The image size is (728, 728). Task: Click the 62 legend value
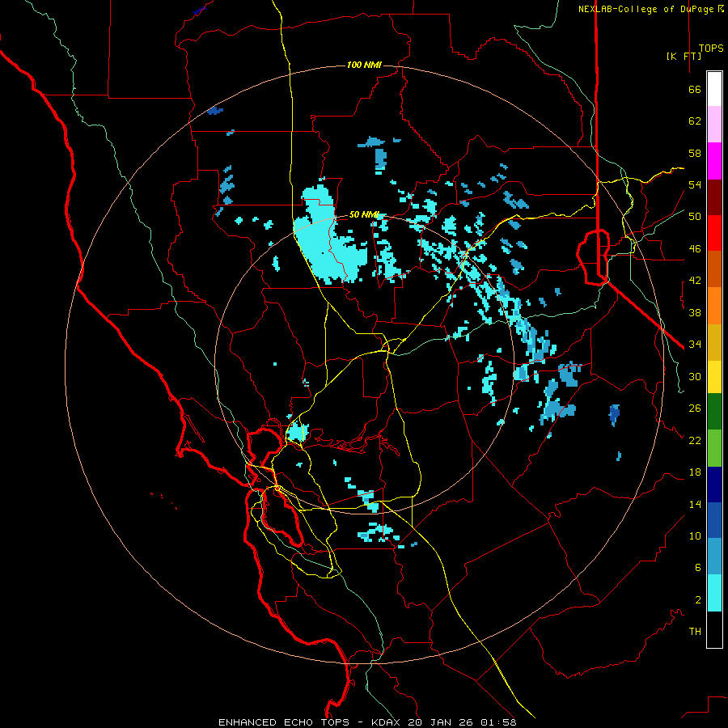pos(695,121)
